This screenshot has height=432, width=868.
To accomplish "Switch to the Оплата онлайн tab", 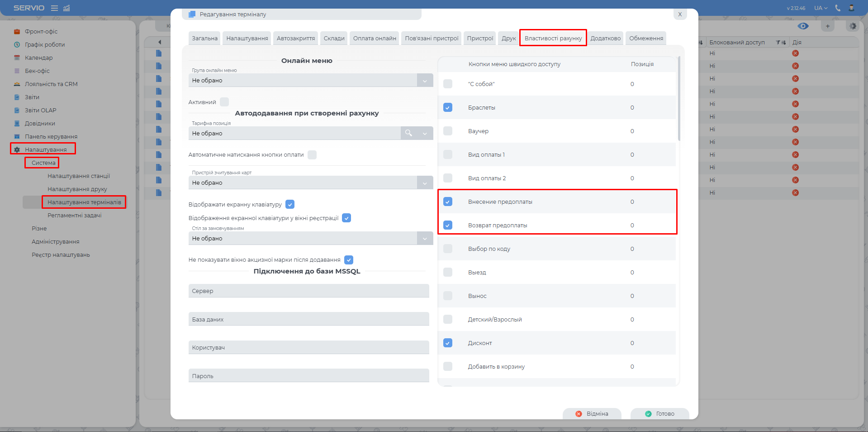I will 375,38.
